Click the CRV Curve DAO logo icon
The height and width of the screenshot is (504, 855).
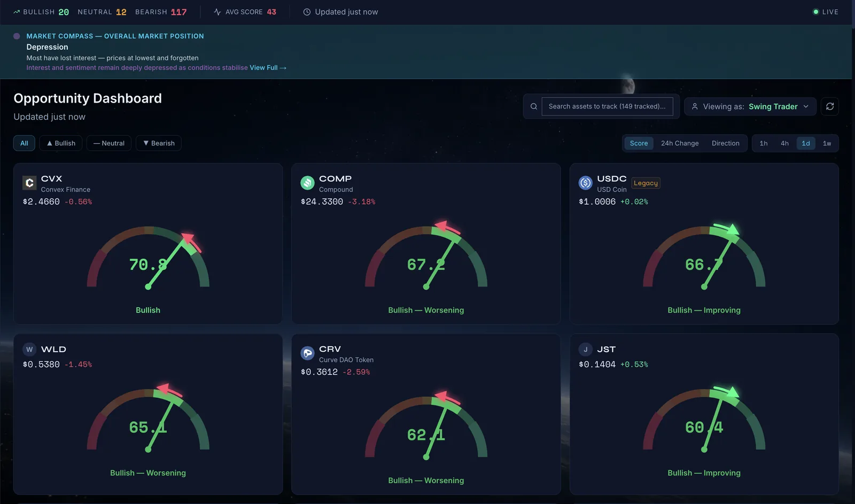point(307,353)
